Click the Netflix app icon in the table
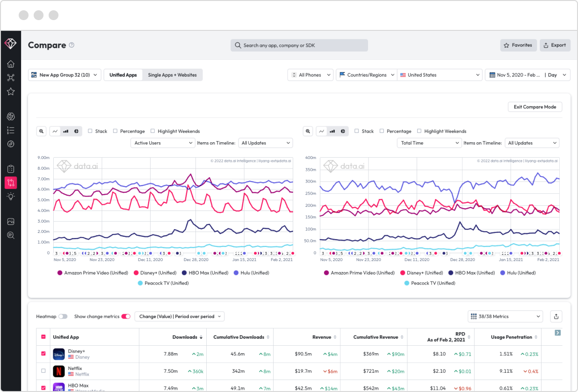Viewport: 578px width, 392px height. 58,371
